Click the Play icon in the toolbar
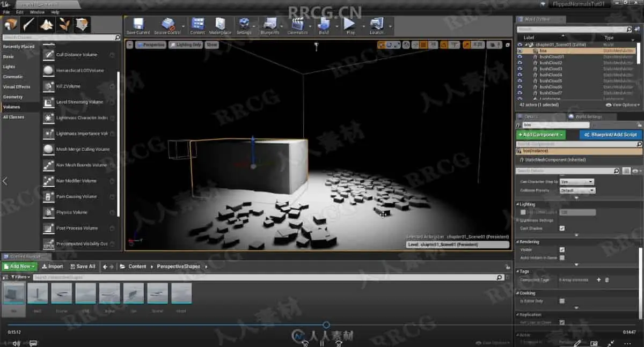 point(350,24)
